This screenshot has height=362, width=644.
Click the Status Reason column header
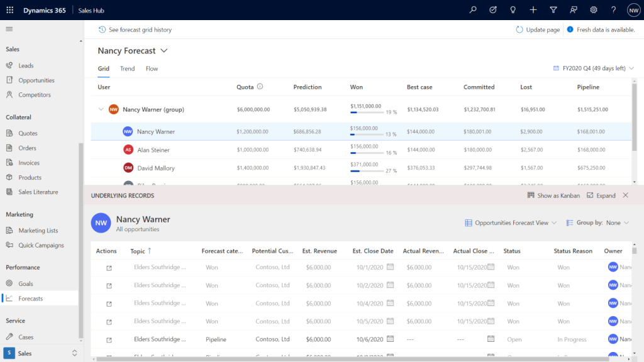click(573, 251)
